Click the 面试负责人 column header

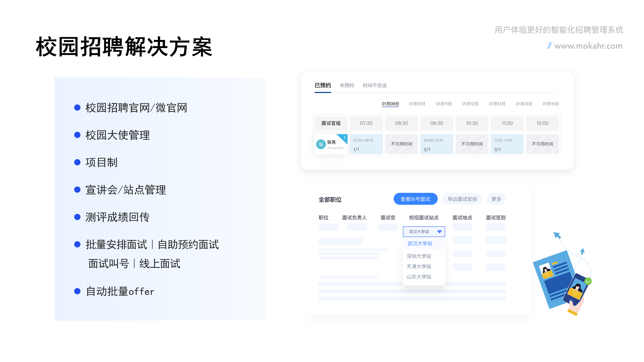pyautogui.click(x=354, y=217)
